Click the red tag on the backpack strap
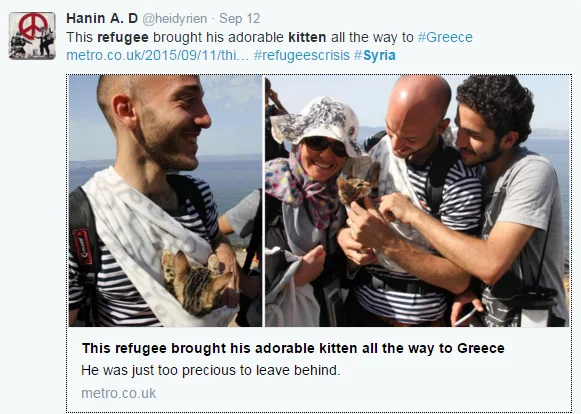 (x=83, y=247)
